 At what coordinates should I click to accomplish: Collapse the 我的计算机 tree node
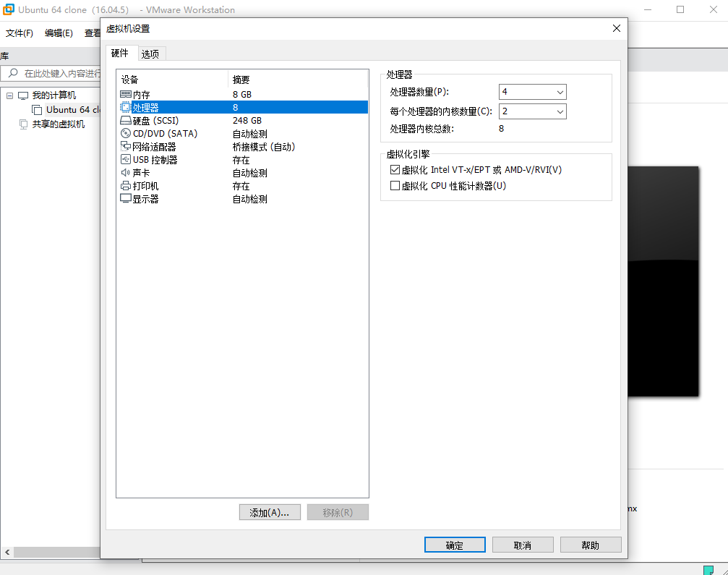click(x=9, y=95)
